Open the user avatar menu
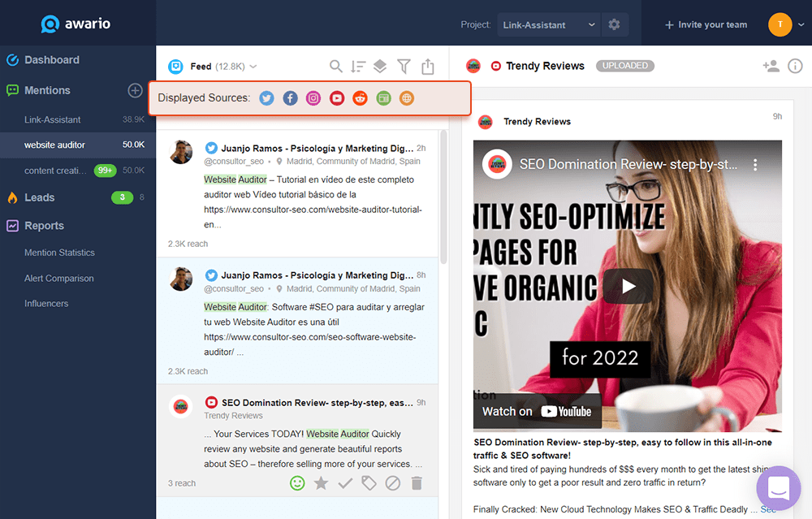 click(780, 24)
